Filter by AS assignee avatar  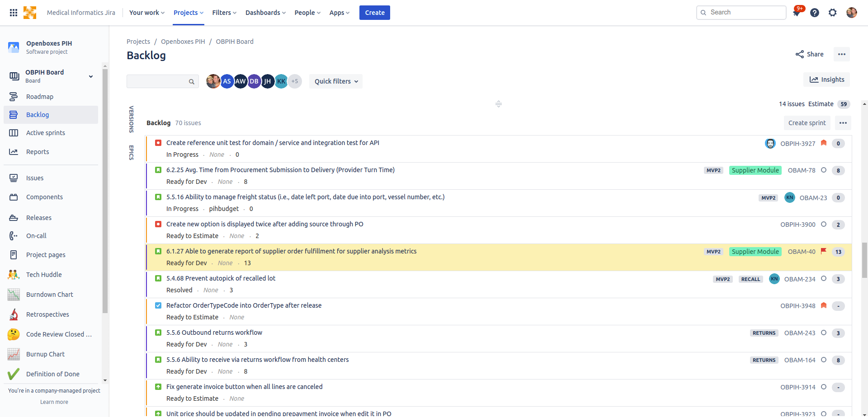(227, 81)
